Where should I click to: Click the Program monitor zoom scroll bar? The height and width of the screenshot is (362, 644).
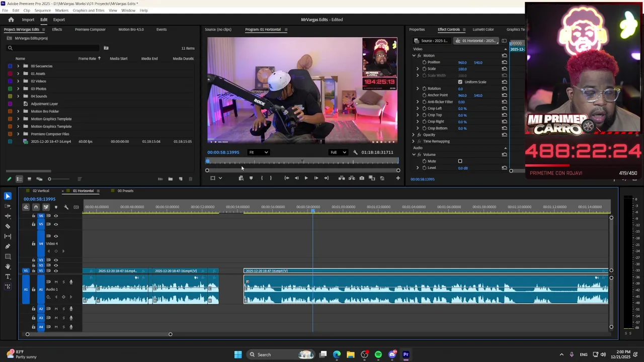pyautogui.click(x=302, y=170)
